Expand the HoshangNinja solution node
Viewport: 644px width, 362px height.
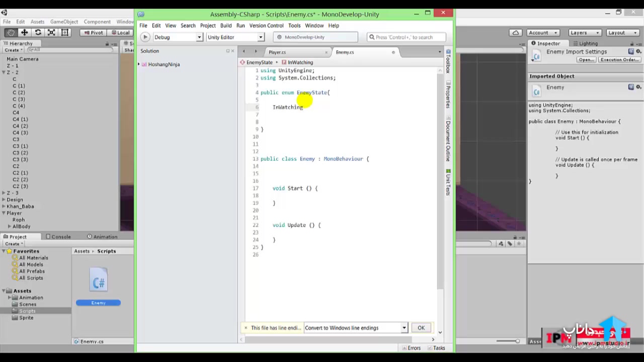coord(139,64)
